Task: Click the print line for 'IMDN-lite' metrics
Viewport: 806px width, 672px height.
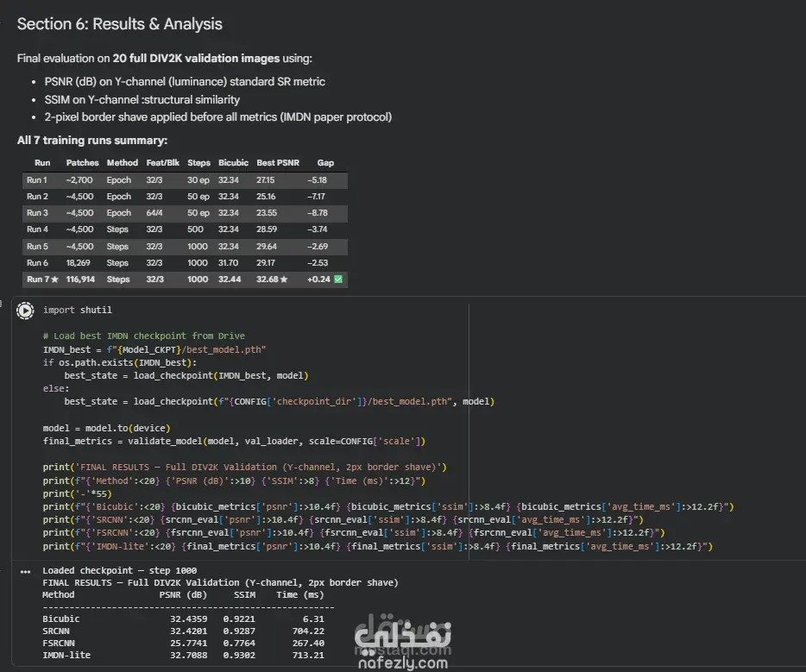Action: [378, 546]
